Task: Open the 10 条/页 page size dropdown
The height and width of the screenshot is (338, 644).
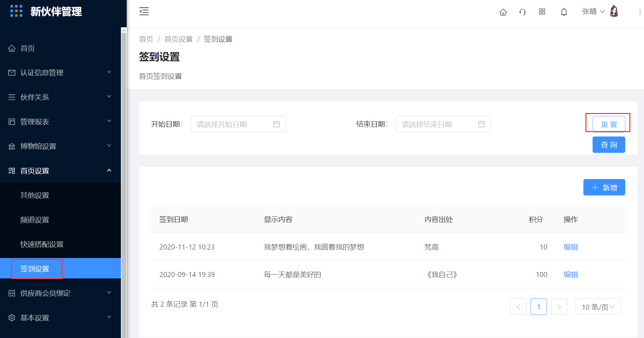Action: 598,307
